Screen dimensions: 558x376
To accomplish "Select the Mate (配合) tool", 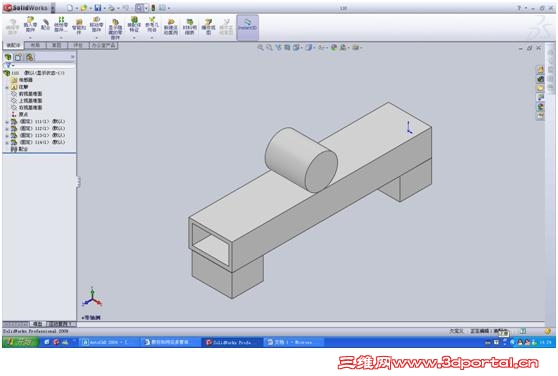I will tap(45, 25).
